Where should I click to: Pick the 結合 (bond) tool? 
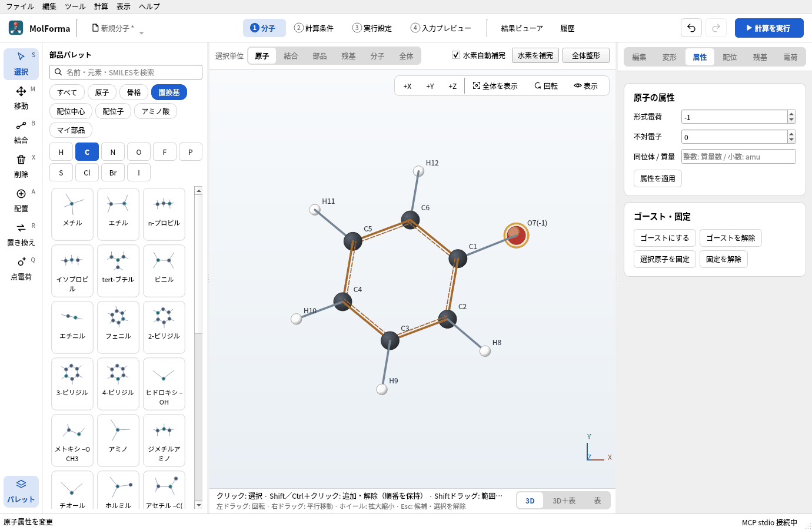click(21, 132)
